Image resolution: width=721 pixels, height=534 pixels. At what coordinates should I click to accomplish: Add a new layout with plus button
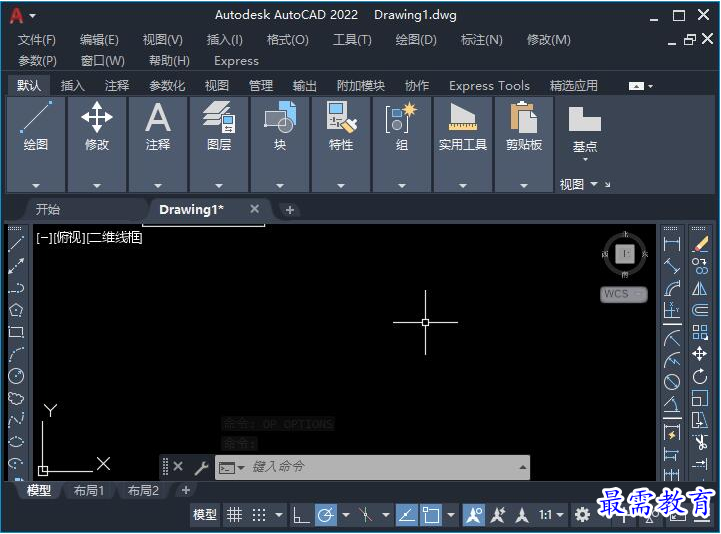186,490
